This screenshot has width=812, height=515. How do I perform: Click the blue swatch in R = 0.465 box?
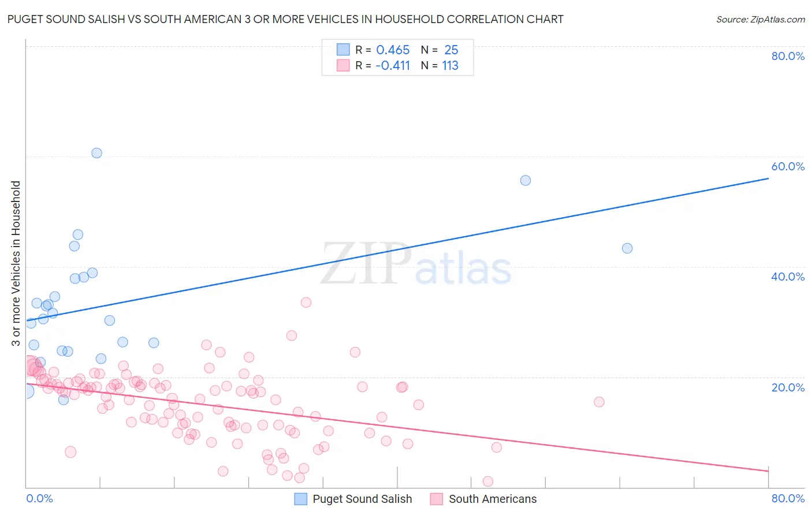click(x=343, y=50)
